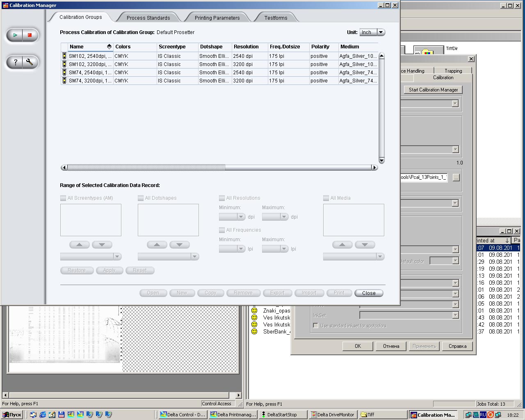Click Show Desktop icon in quick launch
This screenshot has width=525, height=420.
click(33, 415)
